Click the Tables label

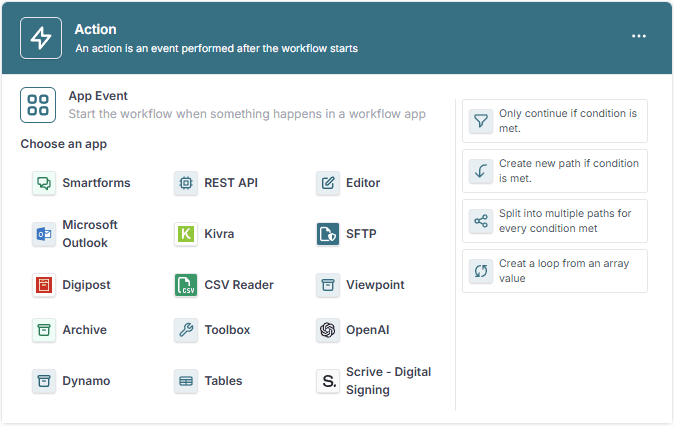223,381
